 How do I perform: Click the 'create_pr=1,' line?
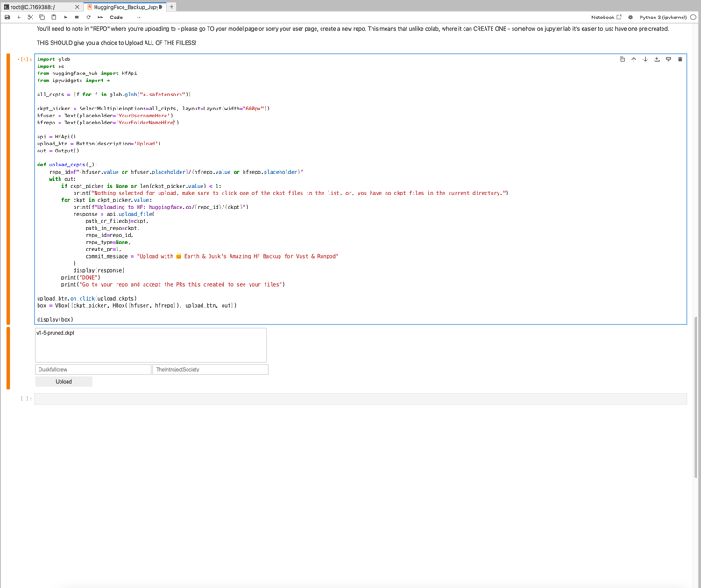[x=103, y=249]
